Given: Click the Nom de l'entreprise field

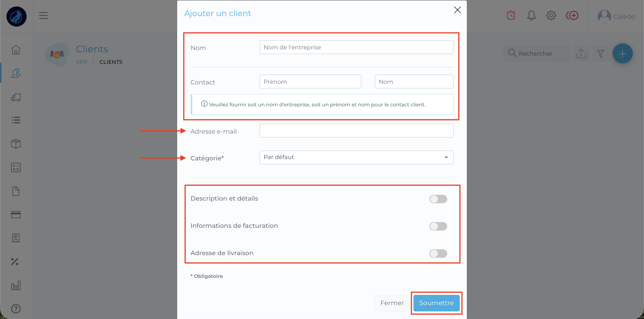Looking at the screenshot, I should pyautogui.click(x=356, y=47).
